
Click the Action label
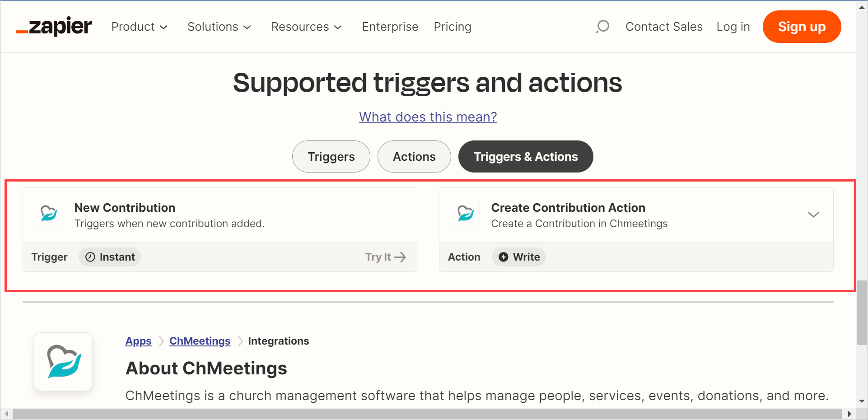coord(464,257)
